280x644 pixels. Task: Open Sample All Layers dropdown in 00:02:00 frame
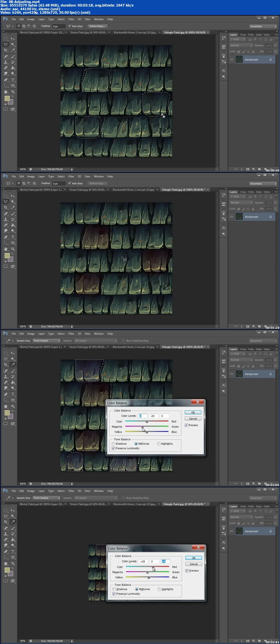pos(95,341)
